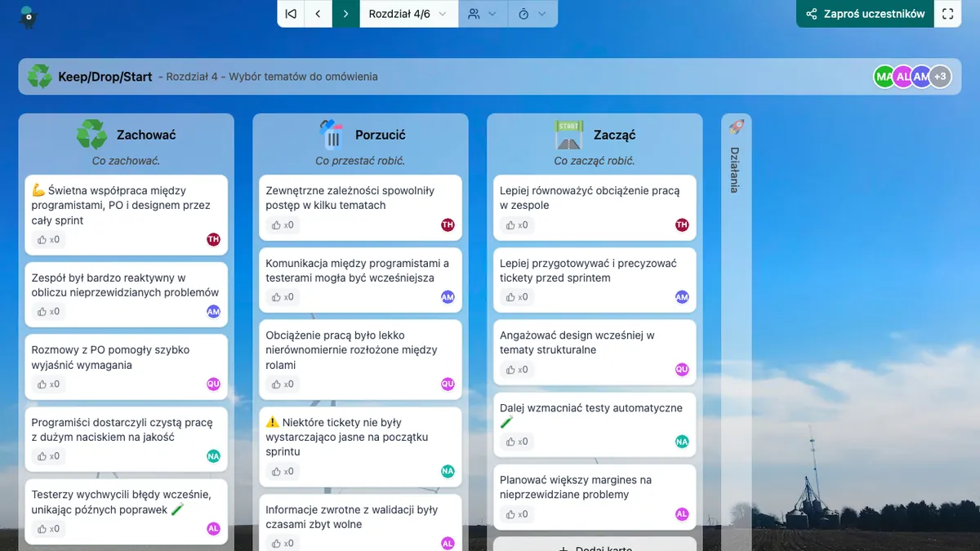Vote on 'Dalej wzmacniać testy automatyczne' card

(x=517, y=442)
